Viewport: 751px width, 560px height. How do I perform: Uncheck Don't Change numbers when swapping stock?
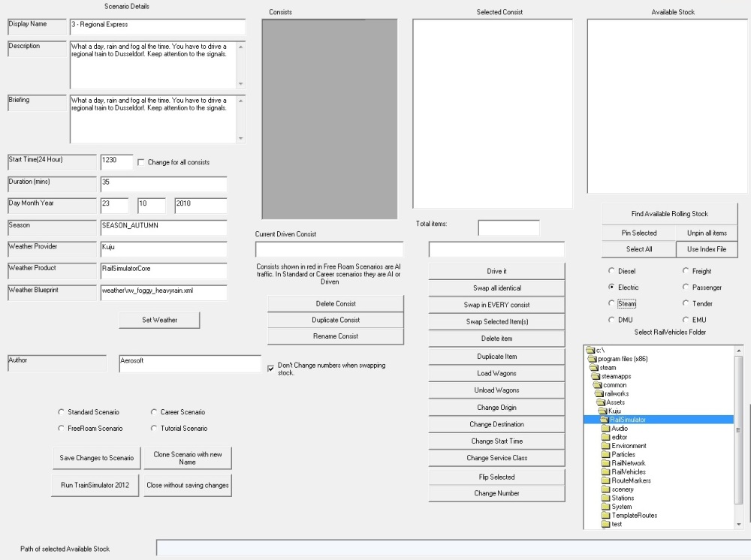point(271,369)
